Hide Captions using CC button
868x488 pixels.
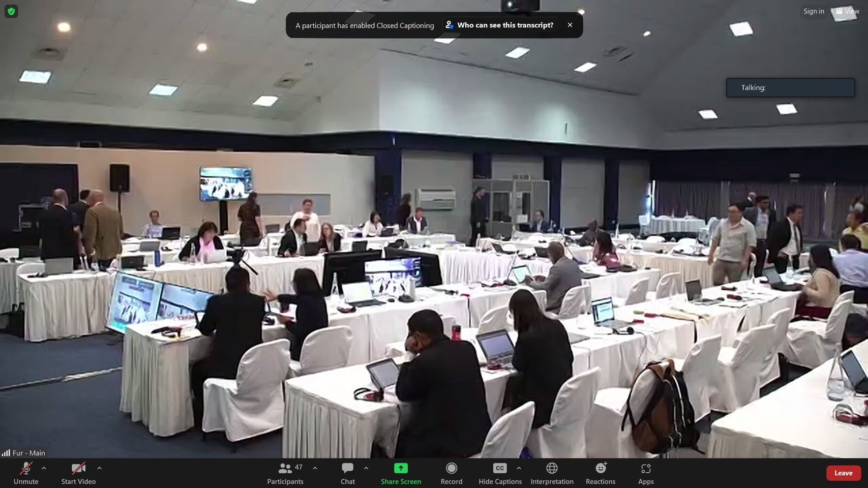click(500, 473)
